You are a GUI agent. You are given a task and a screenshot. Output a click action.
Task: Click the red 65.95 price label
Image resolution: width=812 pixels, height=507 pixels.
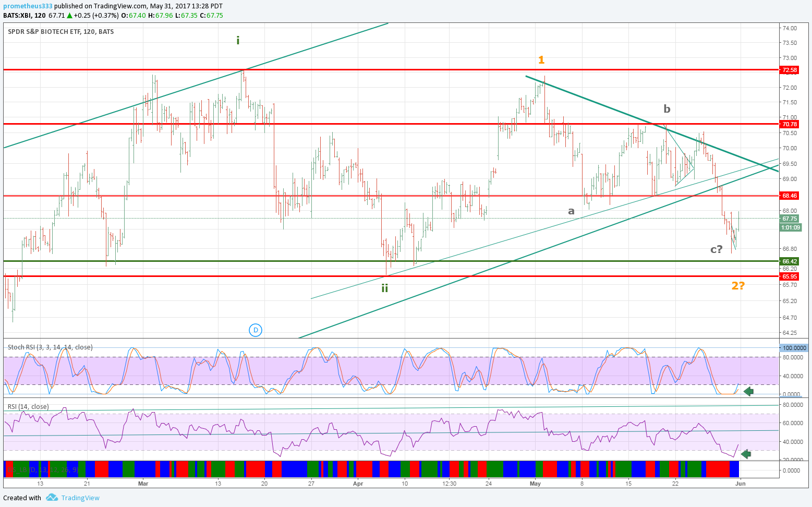pos(790,276)
